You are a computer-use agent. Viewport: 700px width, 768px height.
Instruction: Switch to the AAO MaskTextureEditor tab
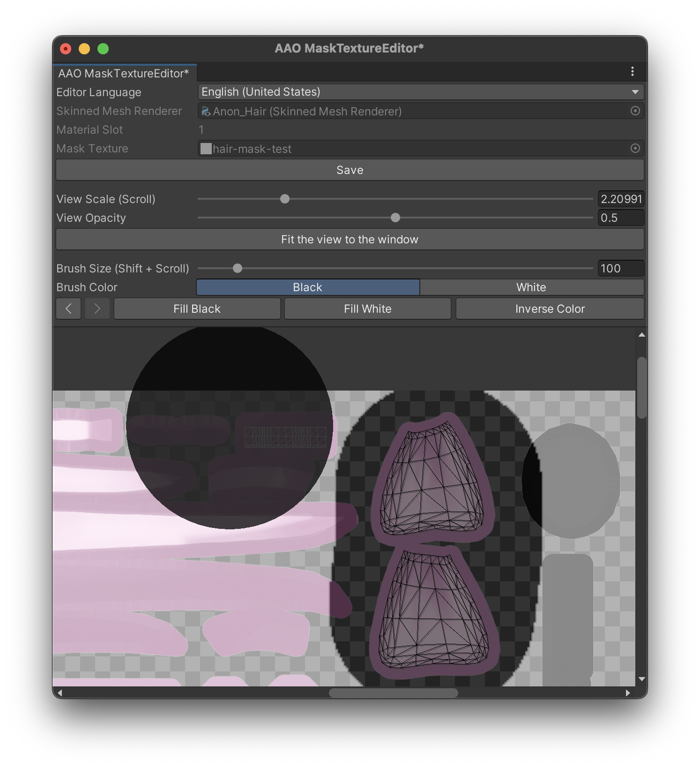pos(124,73)
